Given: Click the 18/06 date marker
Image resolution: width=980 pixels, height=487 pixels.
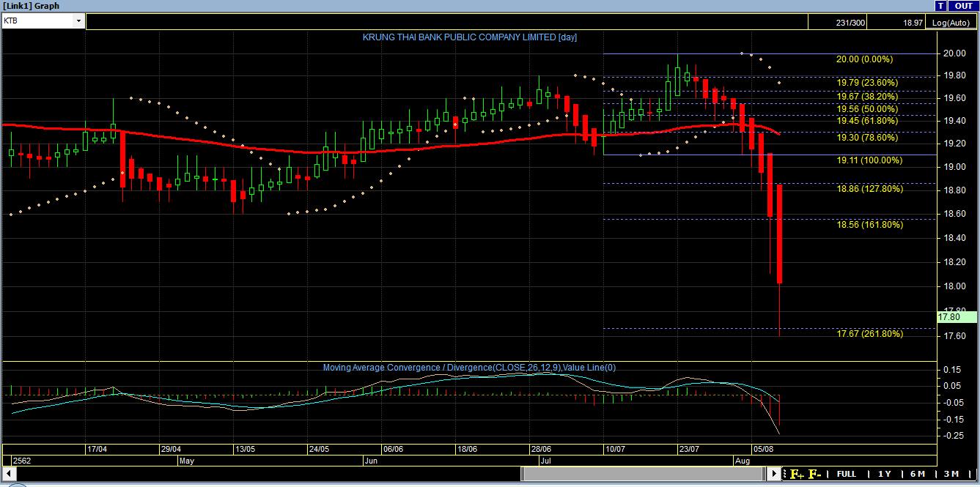Looking at the screenshot, I should (x=467, y=449).
